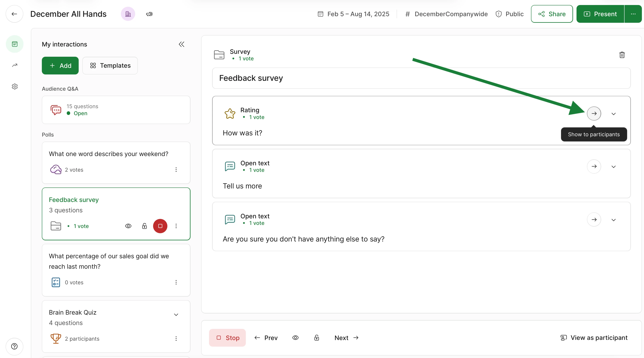Click the trash icon to delete survey
The width and height of the screenshot is (644, 358).
(622, 55)
